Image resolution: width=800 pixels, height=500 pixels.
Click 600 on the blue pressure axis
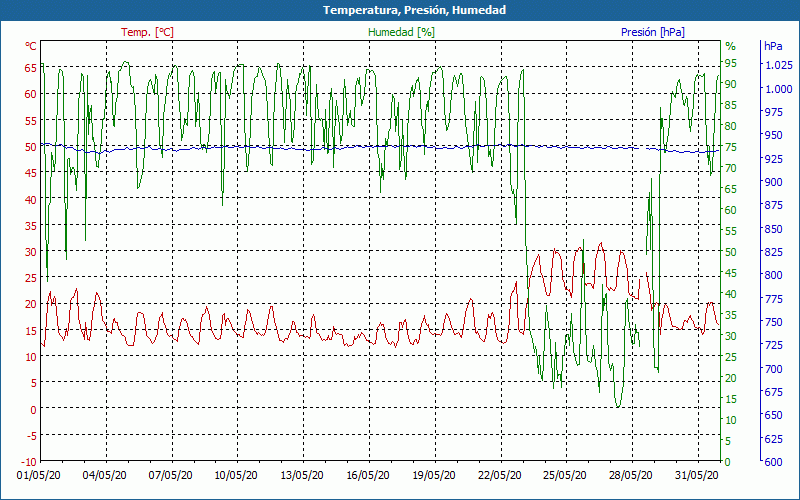[x=774, y=462]
